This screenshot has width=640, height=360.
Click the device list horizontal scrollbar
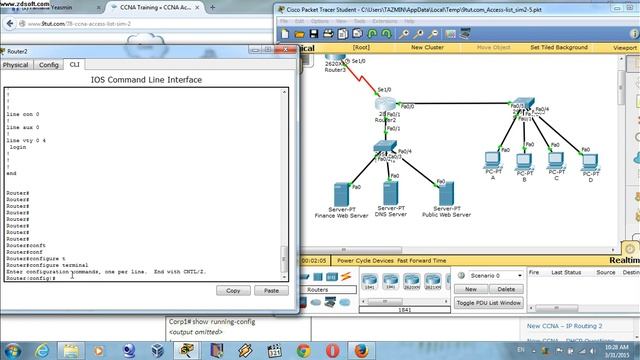[384, 301]
